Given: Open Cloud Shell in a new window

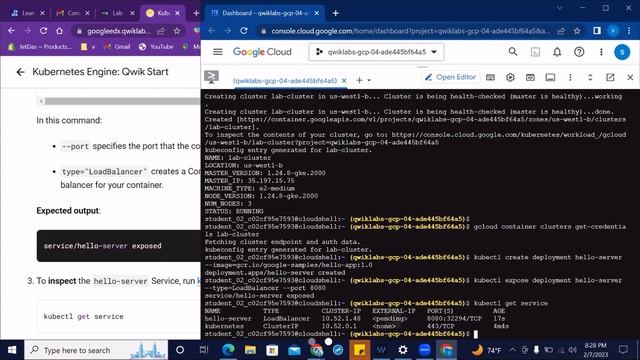Looking at the screenshot, I should tap(610, 77).
